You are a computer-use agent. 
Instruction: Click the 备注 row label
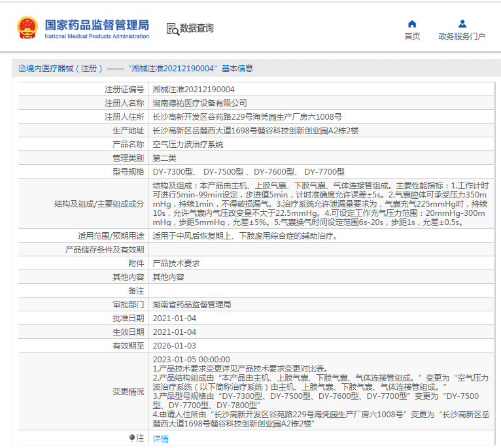[x=136, y=291]
